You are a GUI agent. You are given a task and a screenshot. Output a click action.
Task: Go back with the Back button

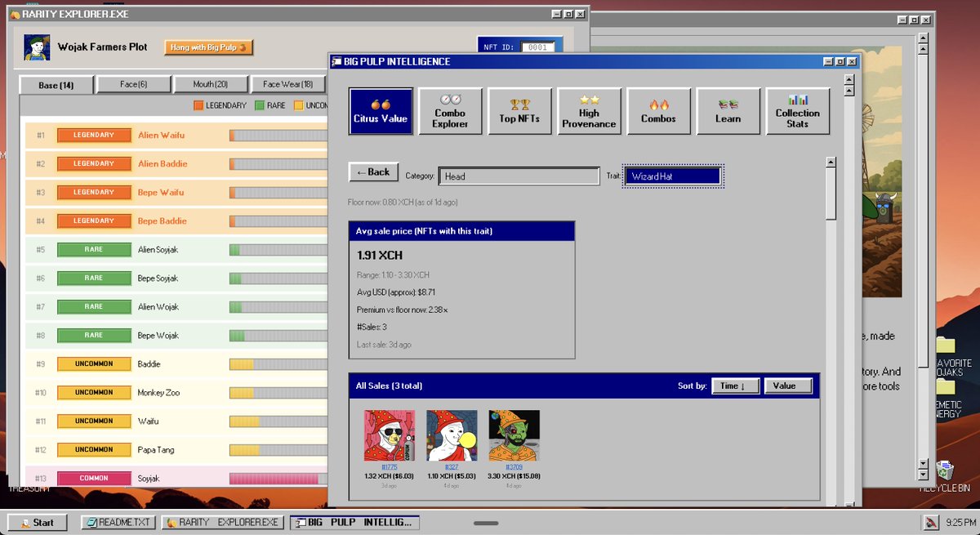pos(373,172)
